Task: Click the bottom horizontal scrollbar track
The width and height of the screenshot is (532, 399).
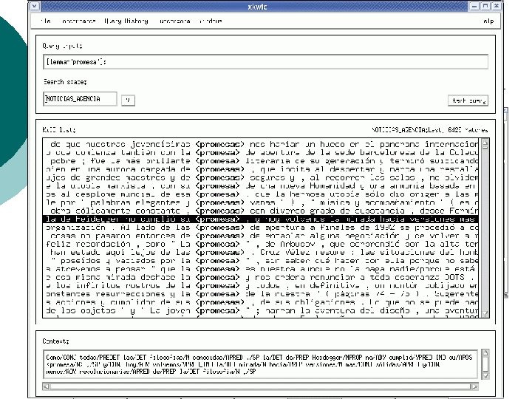Action: (x=260, y=386)
